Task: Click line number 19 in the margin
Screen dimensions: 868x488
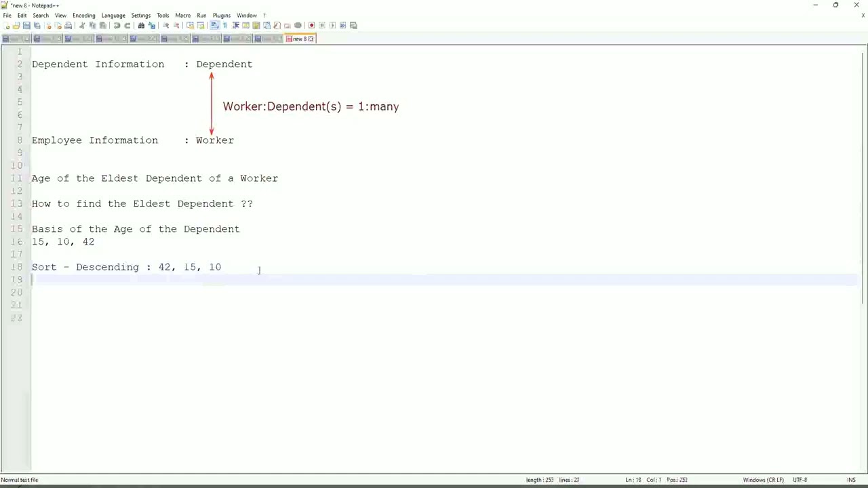Action: 17,279
